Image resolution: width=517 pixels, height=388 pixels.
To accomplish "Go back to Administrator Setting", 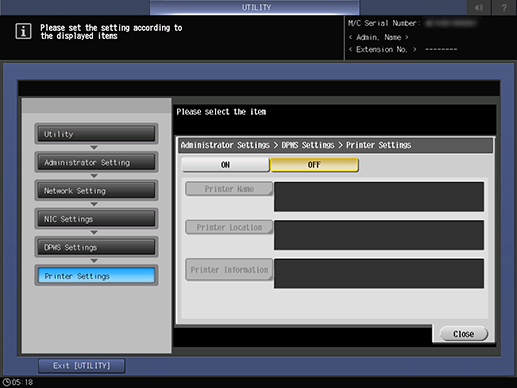I will (x=96, y=162).
